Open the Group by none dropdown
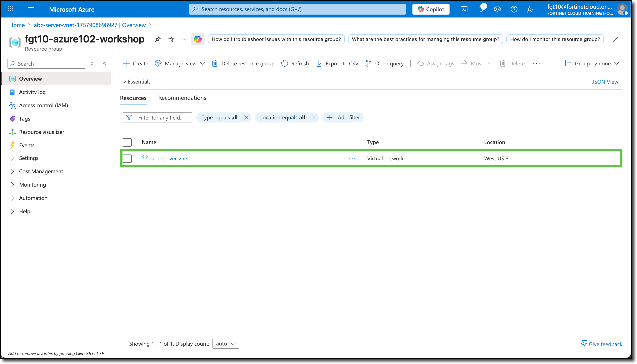 point(592,63)
